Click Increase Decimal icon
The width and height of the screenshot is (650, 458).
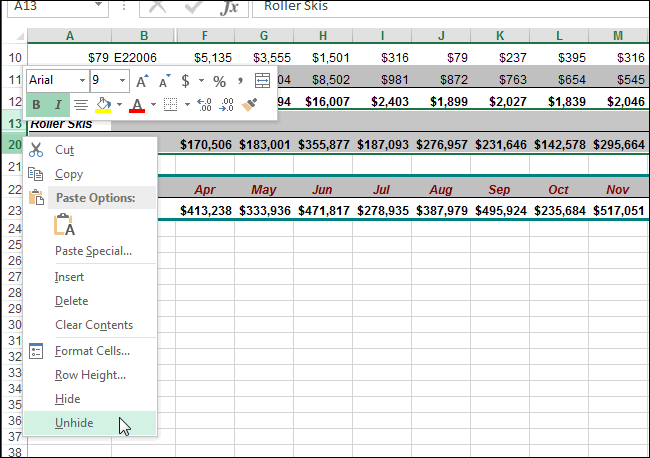point(204,104)
